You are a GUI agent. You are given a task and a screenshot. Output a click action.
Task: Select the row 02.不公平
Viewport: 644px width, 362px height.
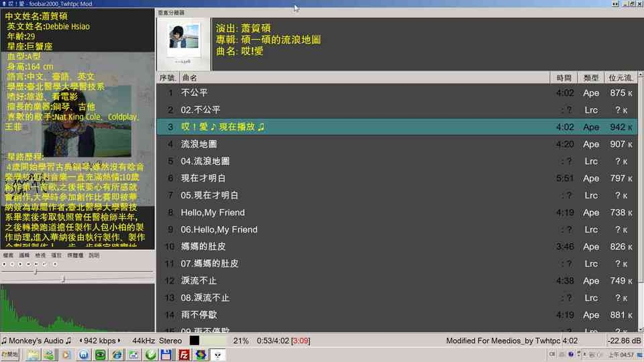(396, 110)
